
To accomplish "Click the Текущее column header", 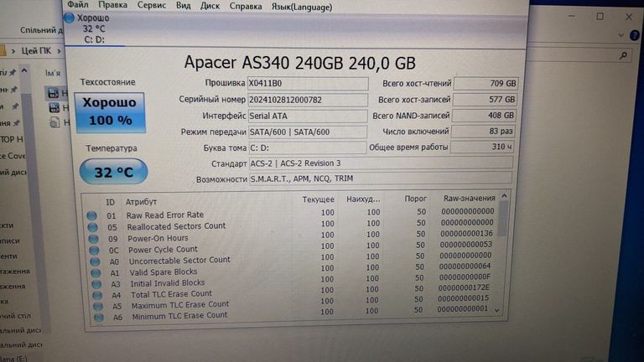I will (319, 199).
